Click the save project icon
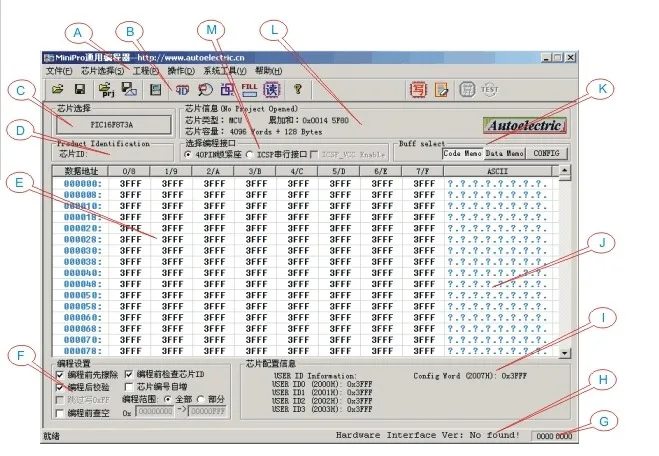The width and height of the screenshot is (659, 456). pyautogui.click(x=129, y=89)
